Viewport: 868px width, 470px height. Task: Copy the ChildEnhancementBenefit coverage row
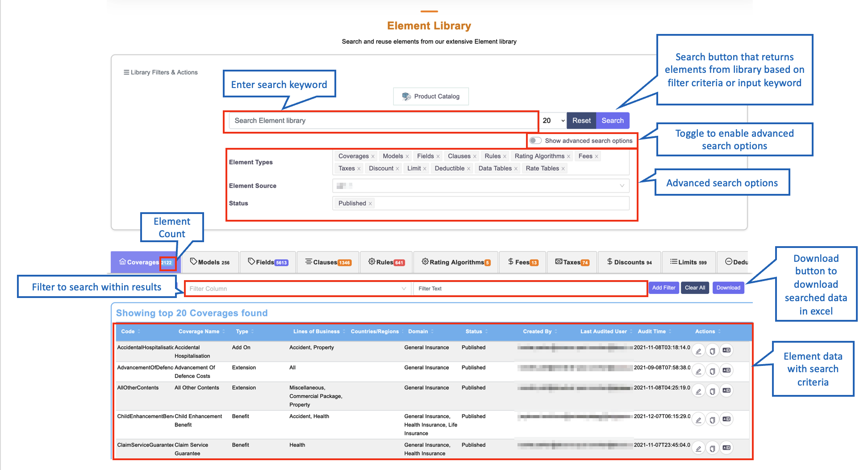(713, 420)
